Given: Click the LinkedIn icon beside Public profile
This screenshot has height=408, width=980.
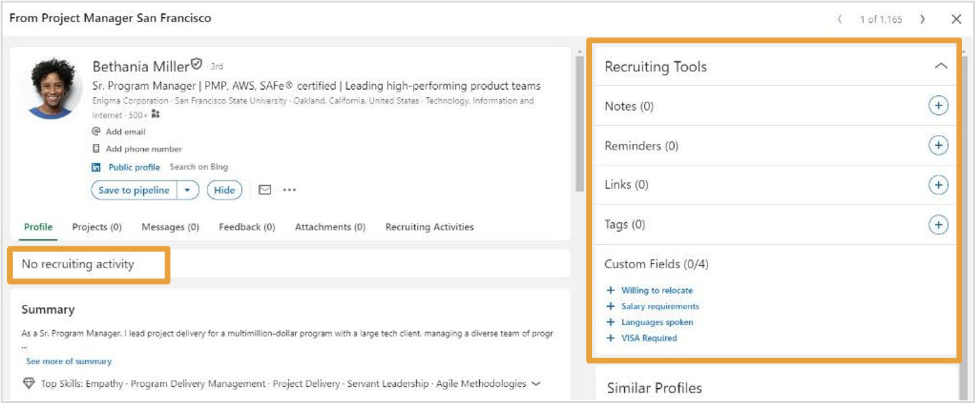Looking at the screenshot, I should pos(96,167).
